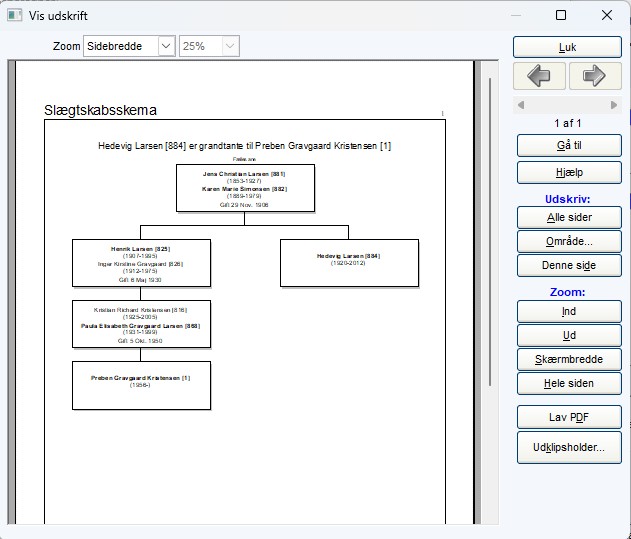Image resolution: width=631 pixels, height=539 pixels.
Task: Print all pages with Alle sider
Action: click(x=568, y=217)
